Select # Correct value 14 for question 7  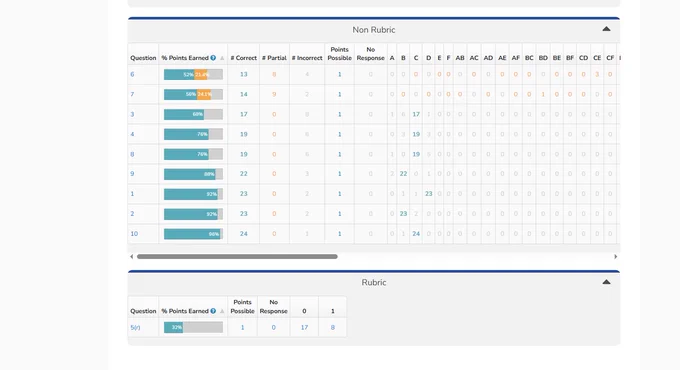coord(244,95)
